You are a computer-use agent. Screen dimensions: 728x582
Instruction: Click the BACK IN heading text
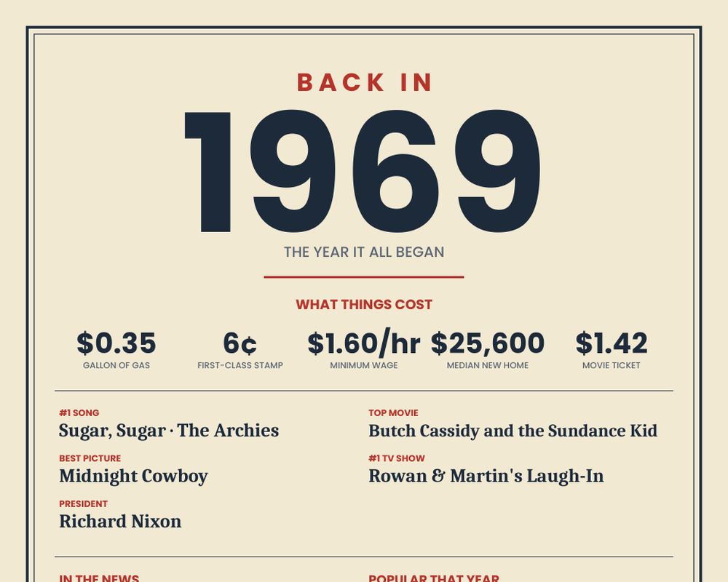pyautogui.click(x=364, y=83)
